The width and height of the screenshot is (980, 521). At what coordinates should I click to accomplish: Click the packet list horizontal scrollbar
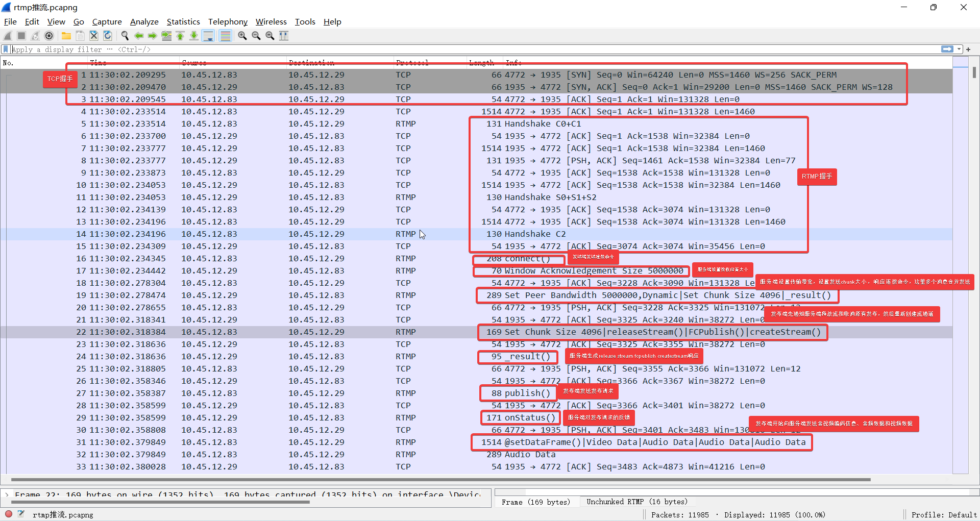(440, 480)
